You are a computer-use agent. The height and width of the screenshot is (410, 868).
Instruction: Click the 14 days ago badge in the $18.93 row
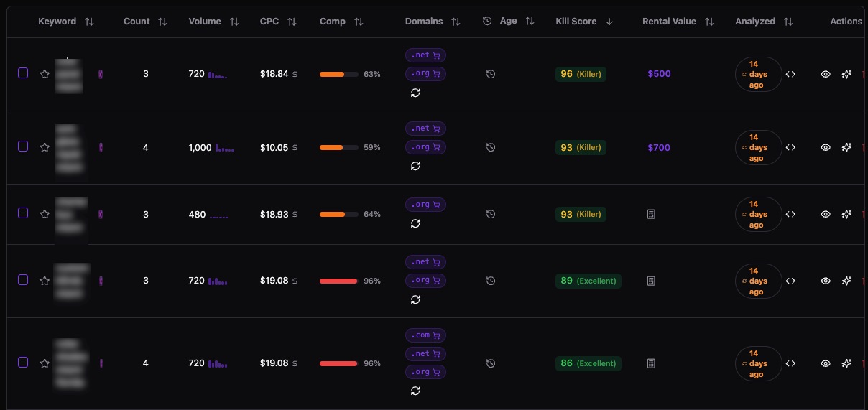(758, 214)
